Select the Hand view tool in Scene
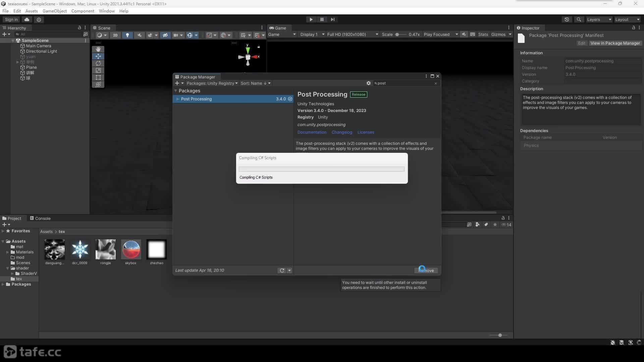This screenshot has width=644, height=362. click(x=98, y=49)
